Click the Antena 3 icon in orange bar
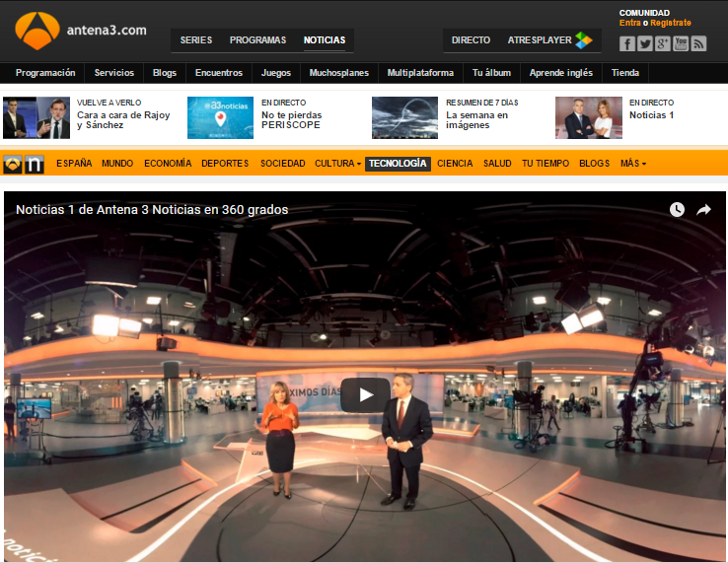728x563 pixels. tap(13, 165)
